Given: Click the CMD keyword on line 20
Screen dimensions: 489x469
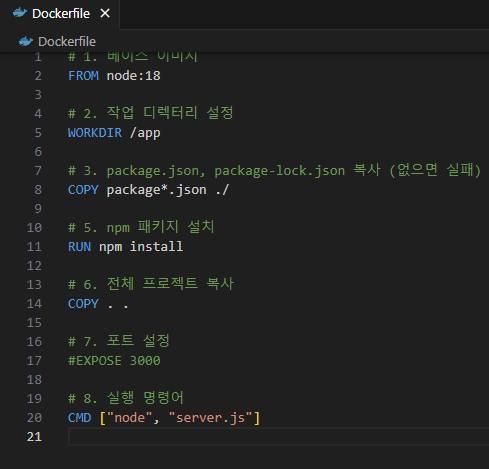Looking at the screenshot, I should click(x=79, y=418).
